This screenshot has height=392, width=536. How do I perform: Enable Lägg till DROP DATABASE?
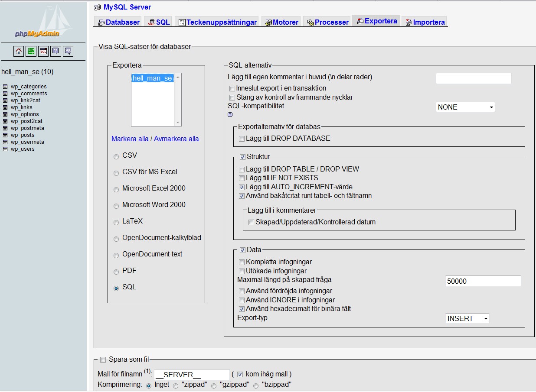(242, 139)
